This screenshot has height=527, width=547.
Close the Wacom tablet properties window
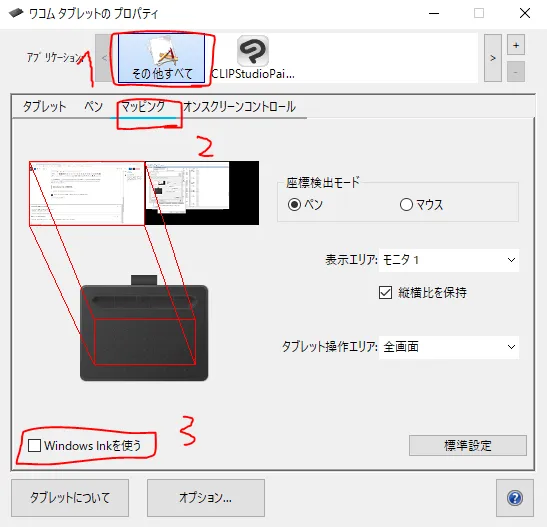point(525,13)
